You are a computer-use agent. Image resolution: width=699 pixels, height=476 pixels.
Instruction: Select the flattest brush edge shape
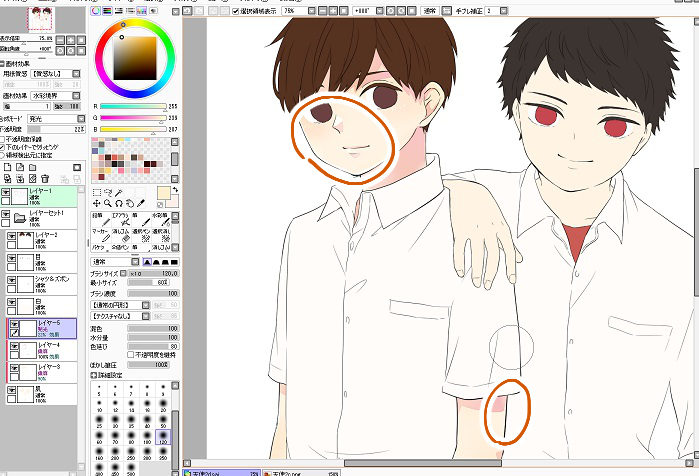click(174, 262)
